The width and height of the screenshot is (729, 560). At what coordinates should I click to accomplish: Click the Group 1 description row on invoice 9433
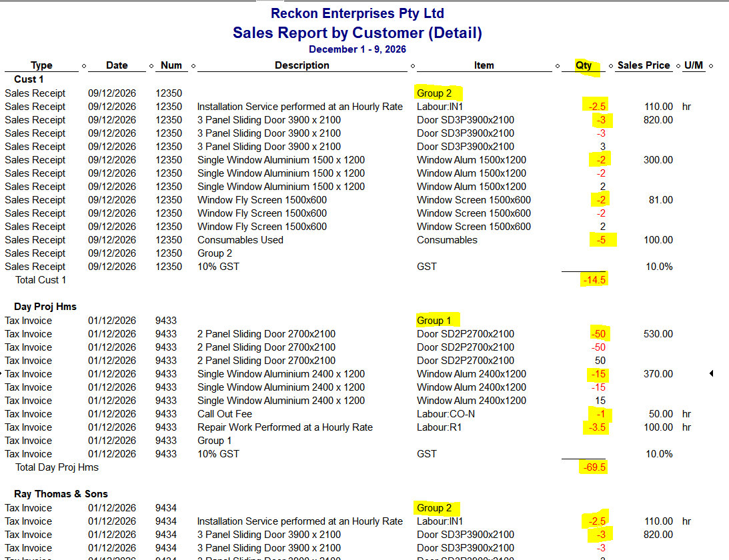click(x=214, y=441)
